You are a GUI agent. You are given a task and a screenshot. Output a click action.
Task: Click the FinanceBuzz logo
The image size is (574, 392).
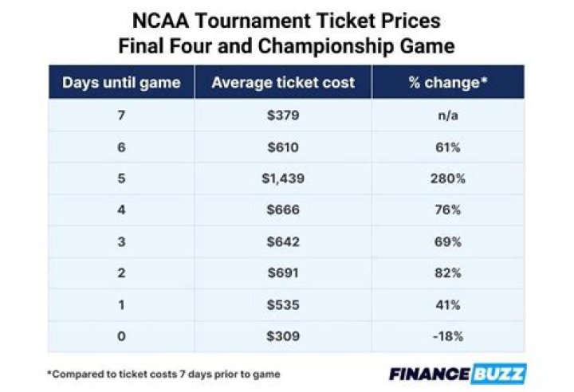pyautogui.click(x=458, y=374)
